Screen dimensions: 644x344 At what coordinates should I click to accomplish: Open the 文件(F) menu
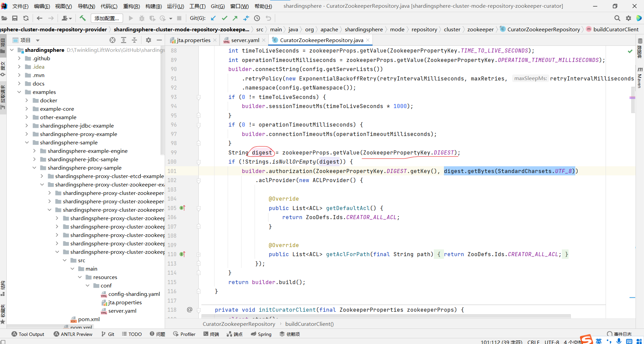click(20, 6)
